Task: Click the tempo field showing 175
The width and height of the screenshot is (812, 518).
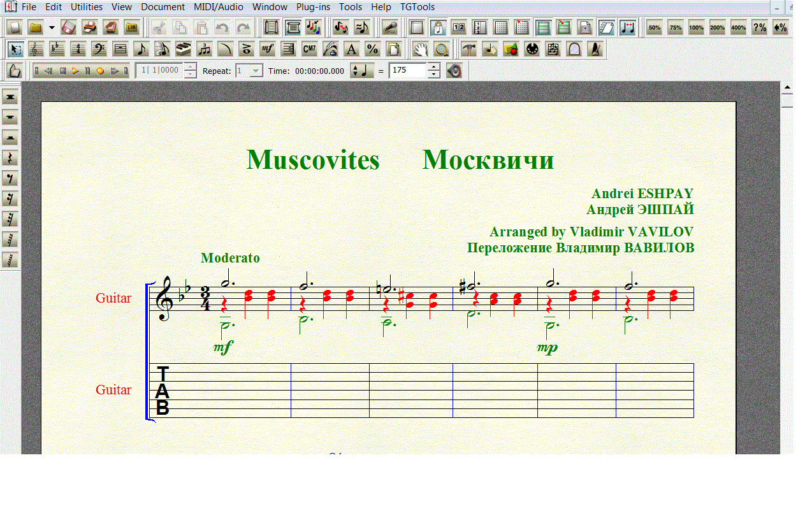Action: tap(407, 71)
